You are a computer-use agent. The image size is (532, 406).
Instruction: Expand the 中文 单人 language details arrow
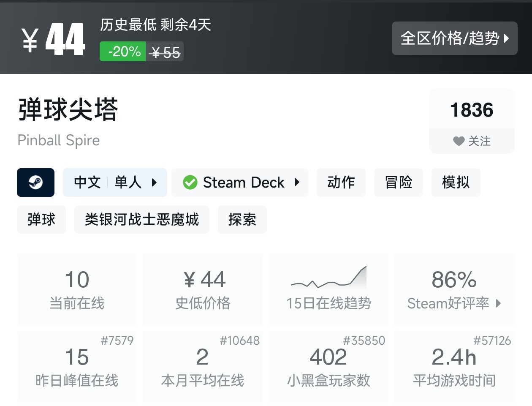click(x=154, y=183)
